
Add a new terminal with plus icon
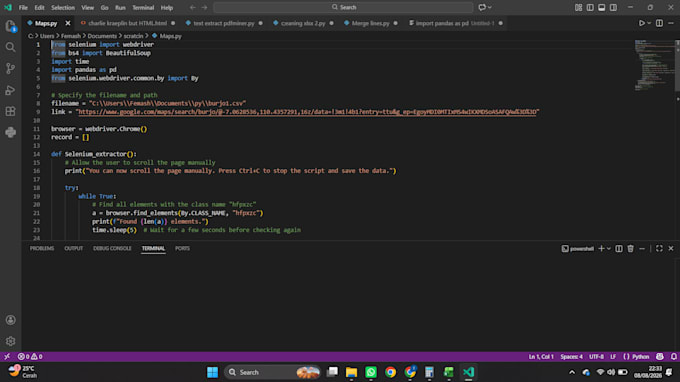pyautogui.click(x=601, y=248)
